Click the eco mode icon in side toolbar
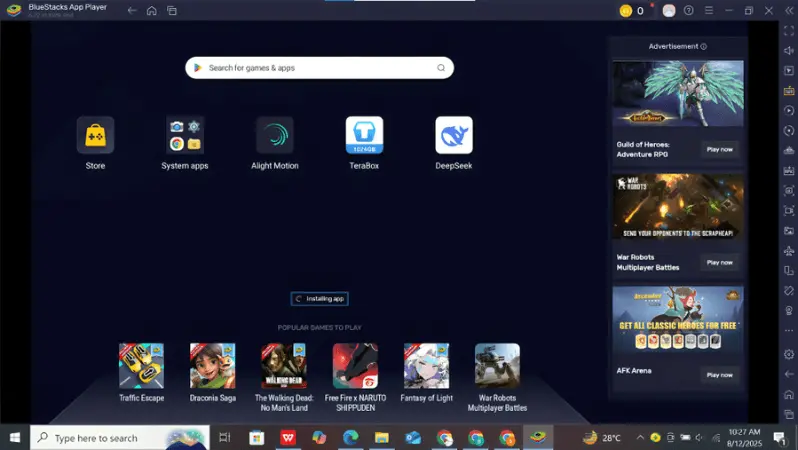The height and width of the screenshot is (450, 798). [789, 311]
